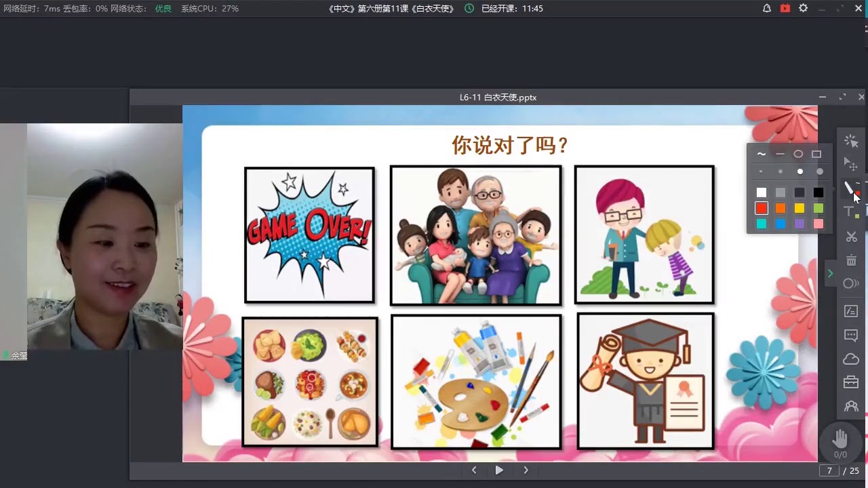Select the text tool
This screenshot has height=488, width=868.
(850, 212)
